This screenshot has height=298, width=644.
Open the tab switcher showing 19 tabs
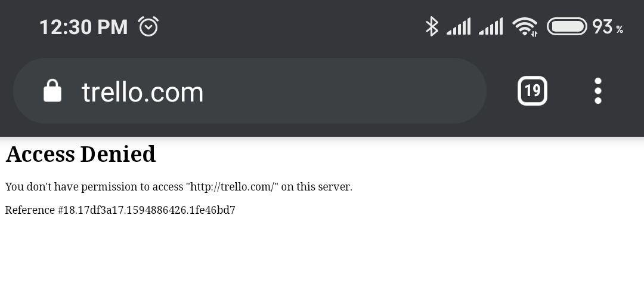532,91
